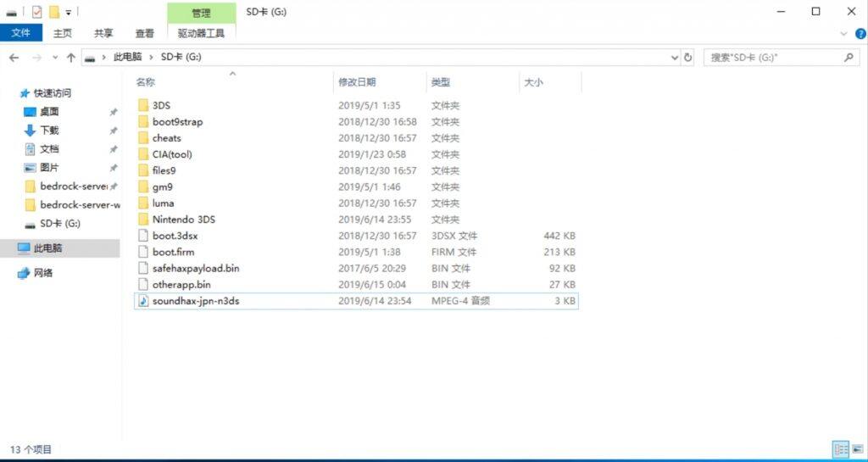
Task: Click the MPEG-4 音频 type cell
Action: point(460,301)
